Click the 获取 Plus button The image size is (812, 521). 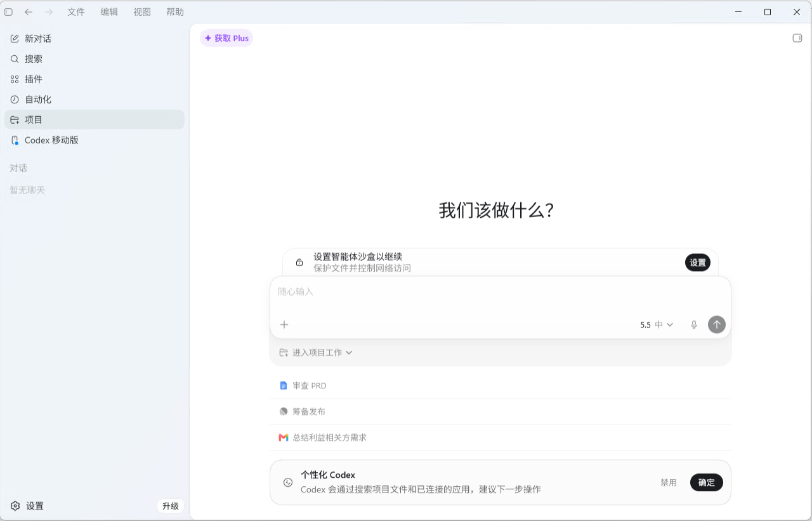[x=226, y=38]
